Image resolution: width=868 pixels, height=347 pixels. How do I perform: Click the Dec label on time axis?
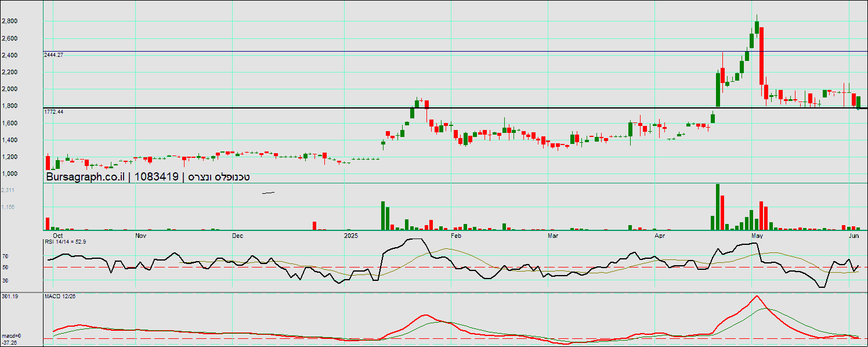click(x=237, y=236)
